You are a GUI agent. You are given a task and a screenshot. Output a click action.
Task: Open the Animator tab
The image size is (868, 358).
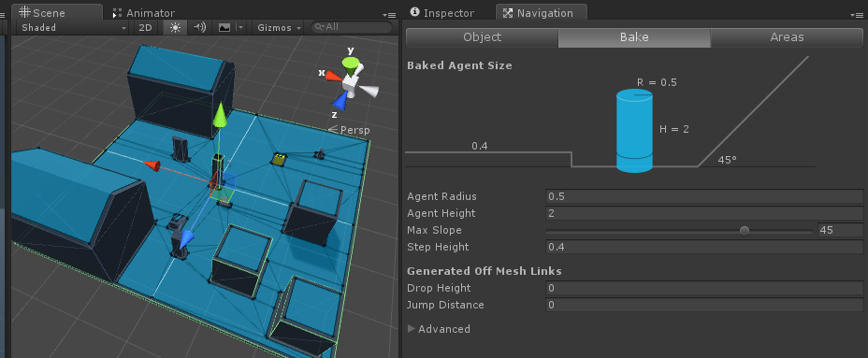click(143, 13)
